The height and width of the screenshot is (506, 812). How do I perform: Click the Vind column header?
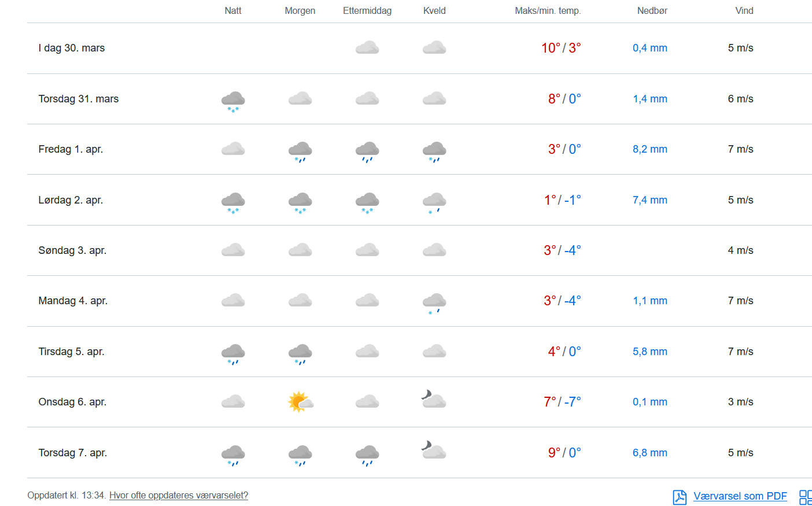pyautogui.click(x=744, y=10)
